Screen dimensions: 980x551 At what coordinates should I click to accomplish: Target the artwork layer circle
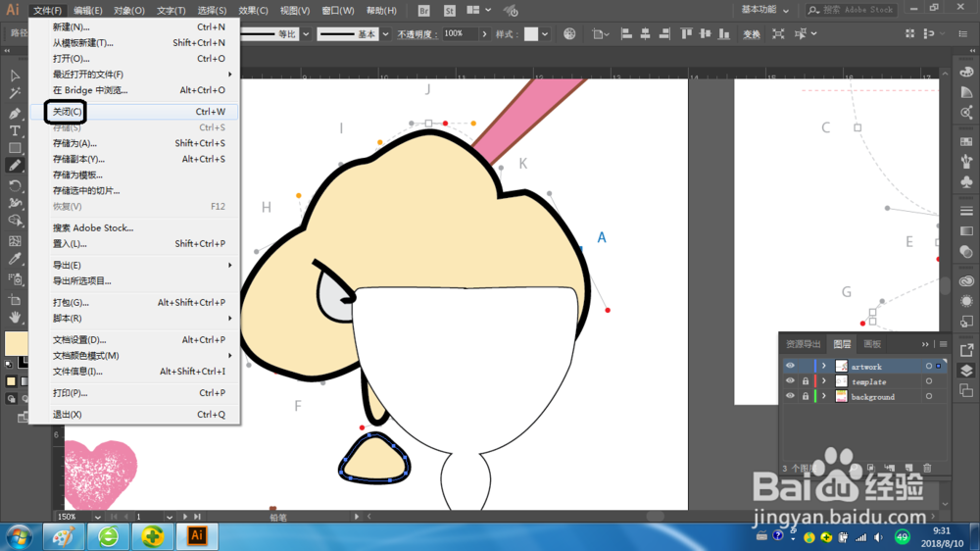pos(929,366)
